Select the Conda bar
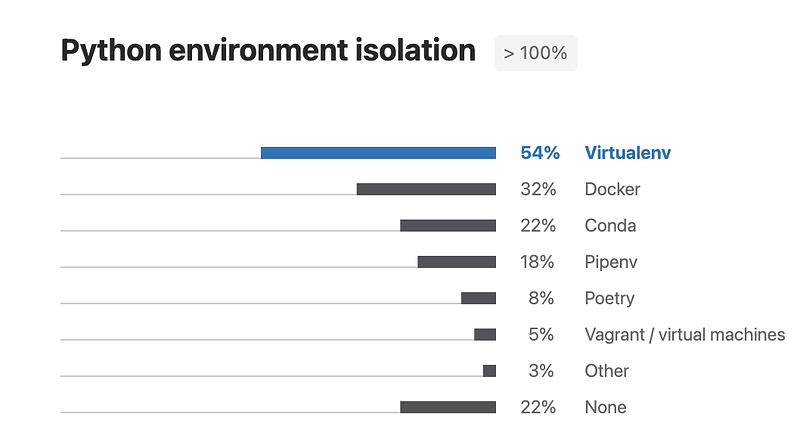800x438 pixels. [448, 225]
